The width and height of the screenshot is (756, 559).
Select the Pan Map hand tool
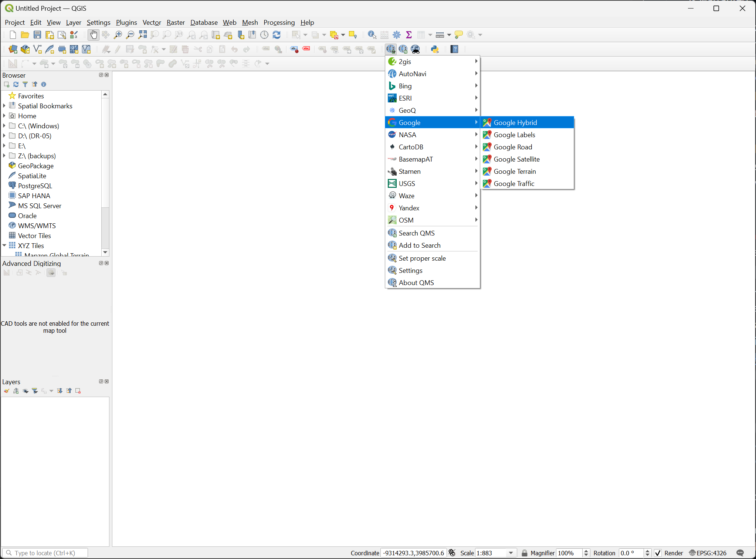(x=94, y=35)
